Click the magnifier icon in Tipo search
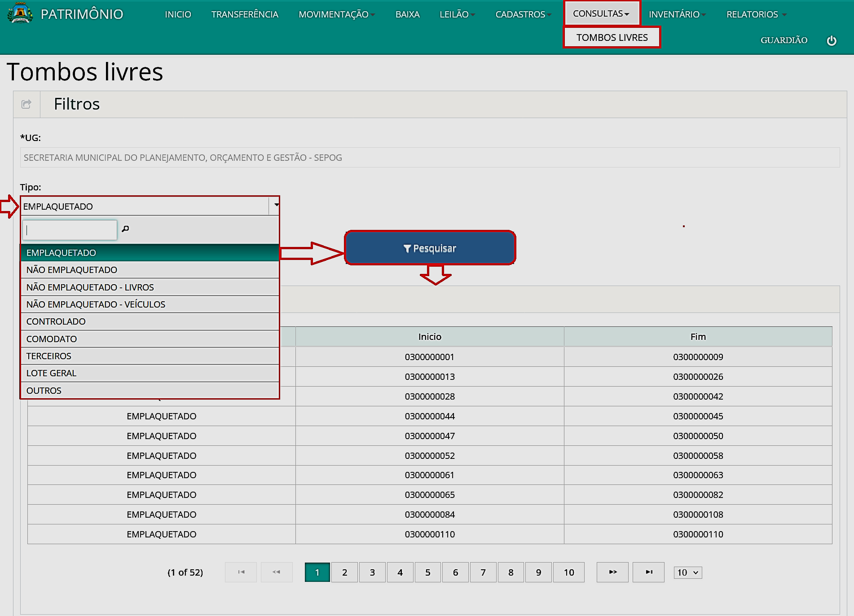 pos(125,229)
